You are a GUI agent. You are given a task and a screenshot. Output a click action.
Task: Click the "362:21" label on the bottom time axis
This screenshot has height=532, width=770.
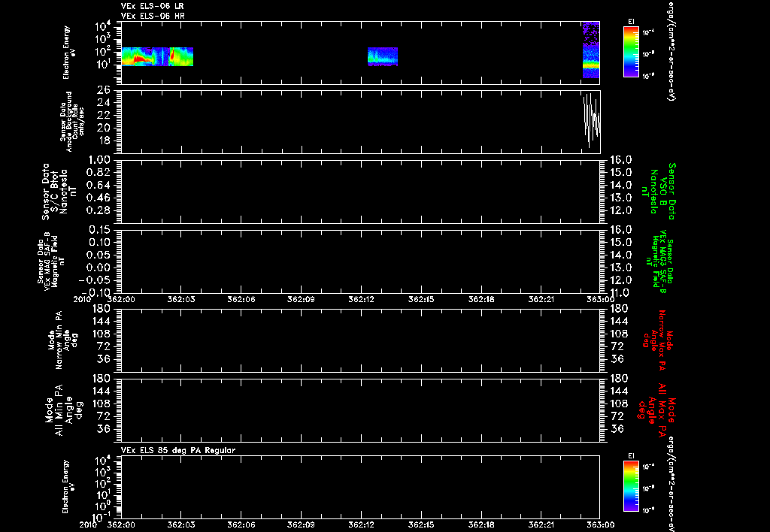point(542,525)
